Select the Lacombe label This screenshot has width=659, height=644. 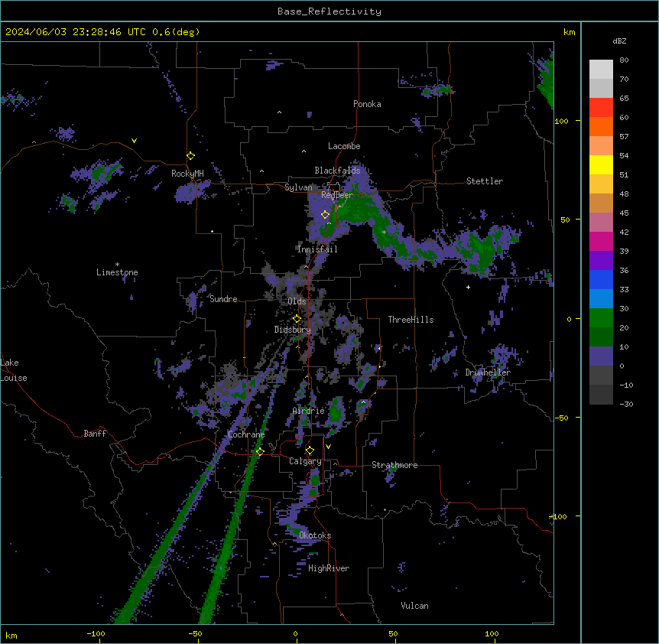pos(344,146)
